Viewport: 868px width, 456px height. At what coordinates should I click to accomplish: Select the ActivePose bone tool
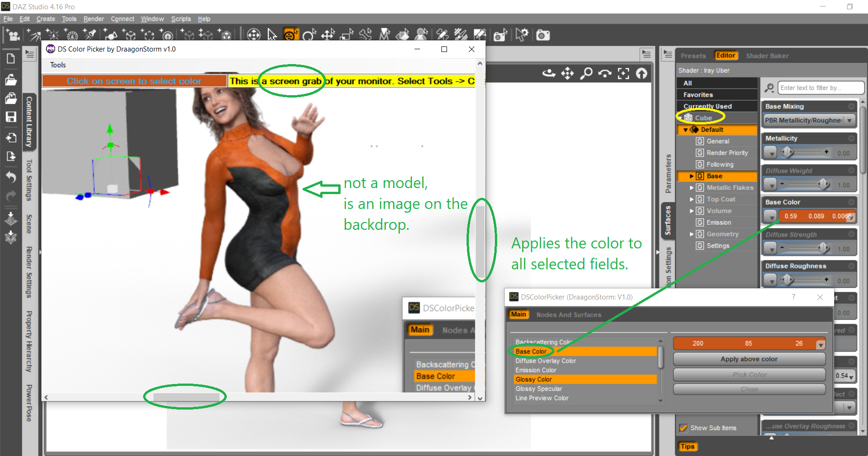pos(365,35)
